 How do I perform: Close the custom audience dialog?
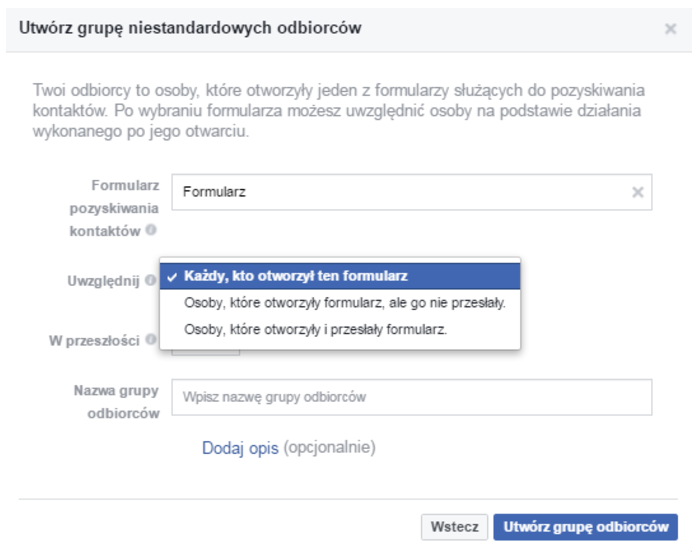point(670,29)
